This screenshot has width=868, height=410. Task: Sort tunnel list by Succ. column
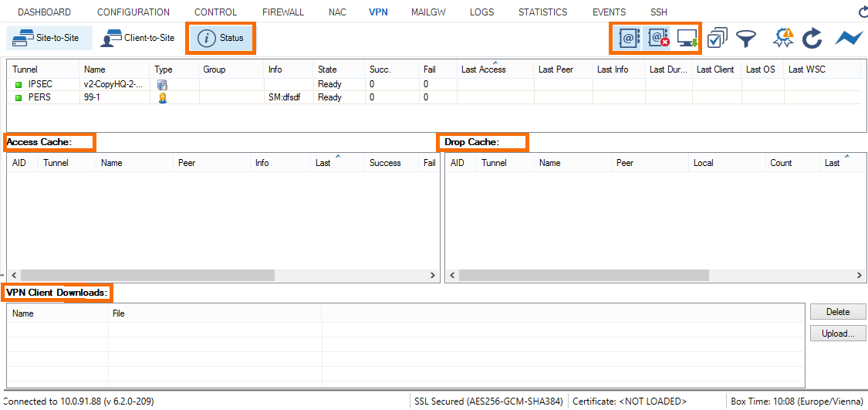coord(392,69)
